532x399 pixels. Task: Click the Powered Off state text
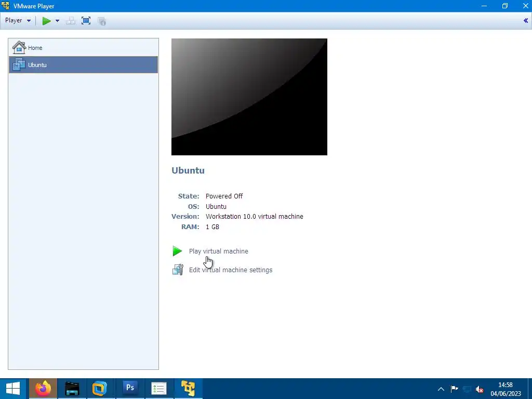[224, 196]
